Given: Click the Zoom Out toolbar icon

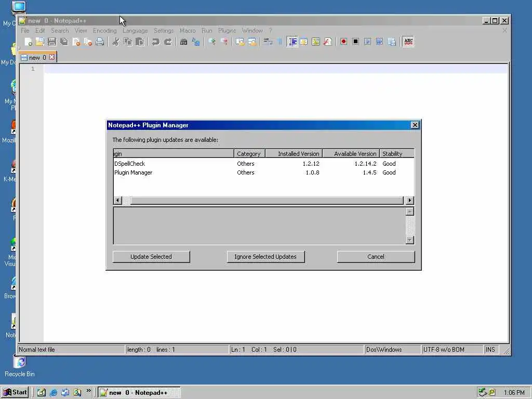Looking at the screenshot, I should click(x=224, y=42).
